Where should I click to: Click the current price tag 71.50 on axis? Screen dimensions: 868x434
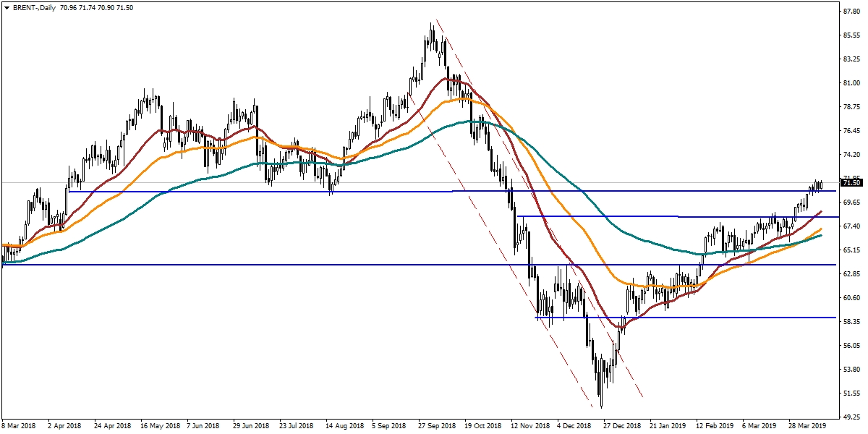coord(851,183)
